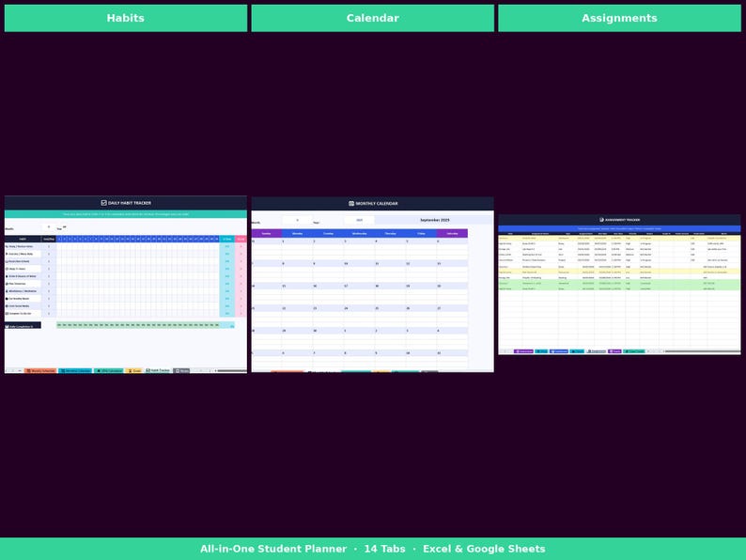This screenshot has height=560, width=746.
Task: Click the horizontal scrollbar in Assignment Tracker sheet
Action: 702,351
